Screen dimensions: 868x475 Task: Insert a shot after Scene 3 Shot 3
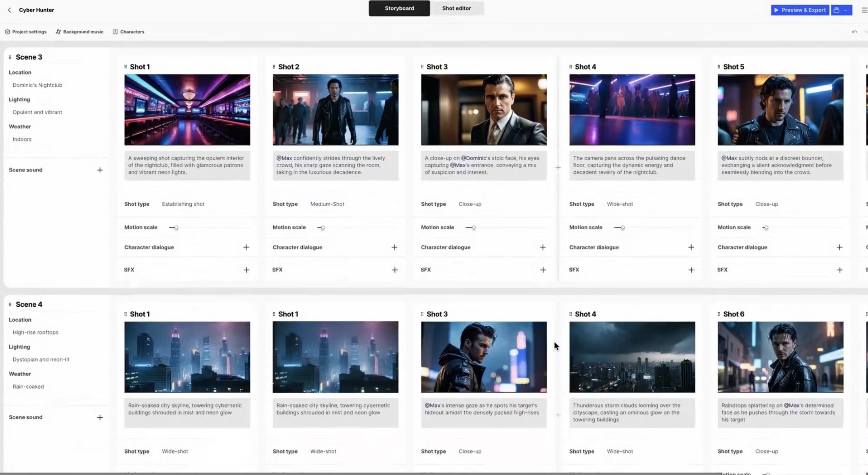point(558,167)
